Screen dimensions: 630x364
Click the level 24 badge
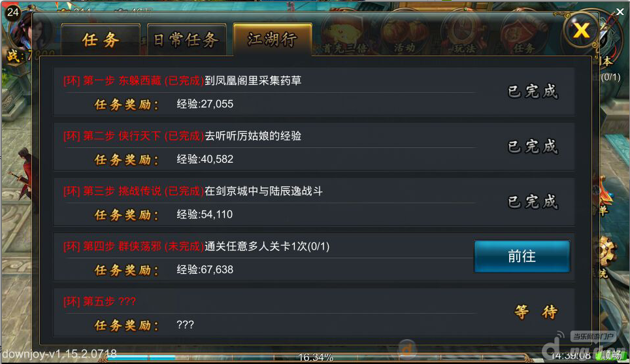(12, 12)
